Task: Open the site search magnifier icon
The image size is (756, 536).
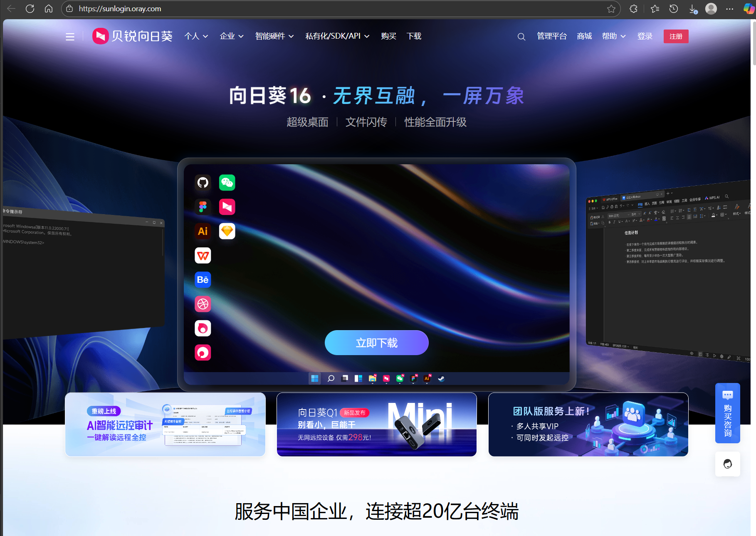Action: point(521,37)
